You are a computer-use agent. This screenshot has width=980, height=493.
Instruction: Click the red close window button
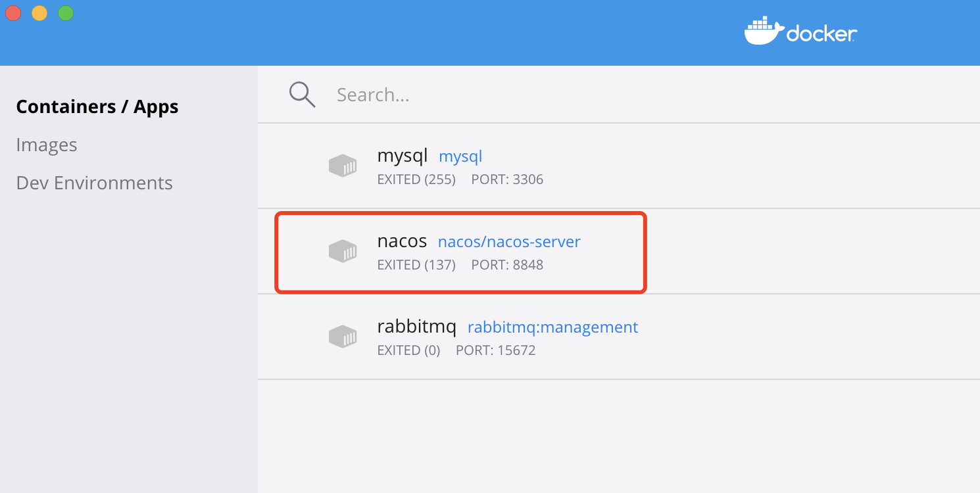point(13,13)
